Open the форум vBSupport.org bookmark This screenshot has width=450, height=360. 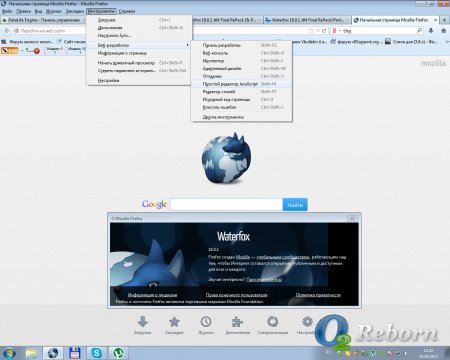pyautogui.click(x=355, y=42)
